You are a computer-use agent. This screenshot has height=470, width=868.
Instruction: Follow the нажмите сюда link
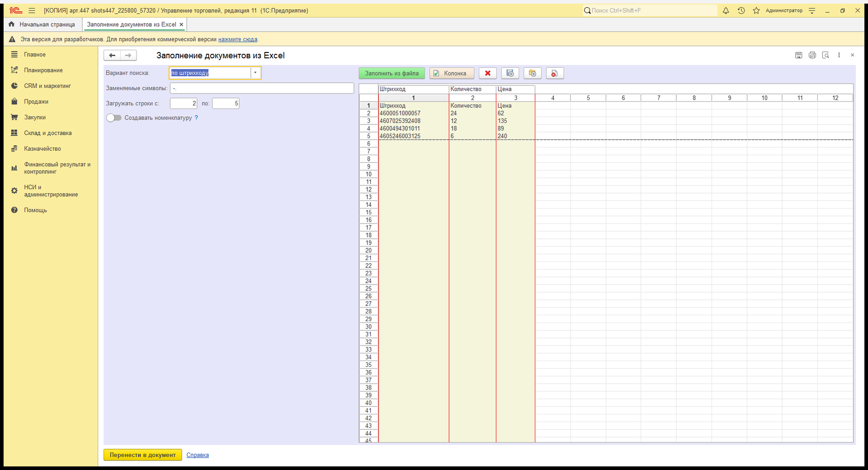(x=238, y=39)
